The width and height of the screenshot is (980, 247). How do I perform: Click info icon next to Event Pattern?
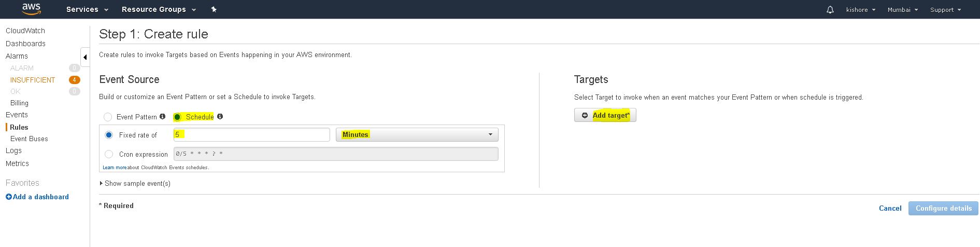coord(162,117)
